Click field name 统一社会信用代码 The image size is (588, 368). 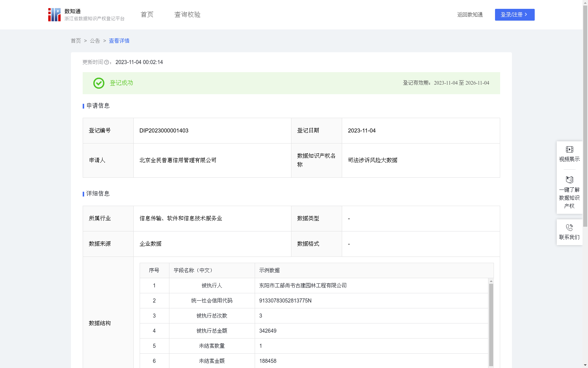point(212,301)
